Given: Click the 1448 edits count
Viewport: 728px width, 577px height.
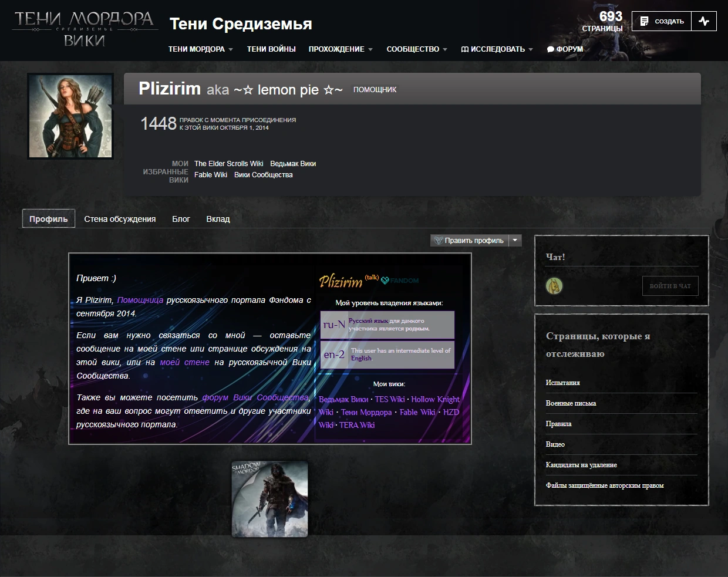Looking at the screenshot, I should [159, 123].
